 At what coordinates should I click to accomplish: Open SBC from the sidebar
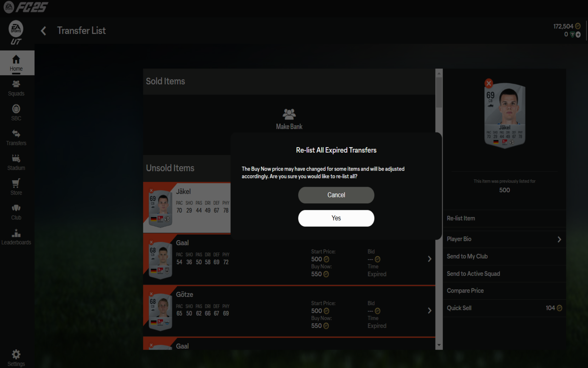tap(17, 113)
